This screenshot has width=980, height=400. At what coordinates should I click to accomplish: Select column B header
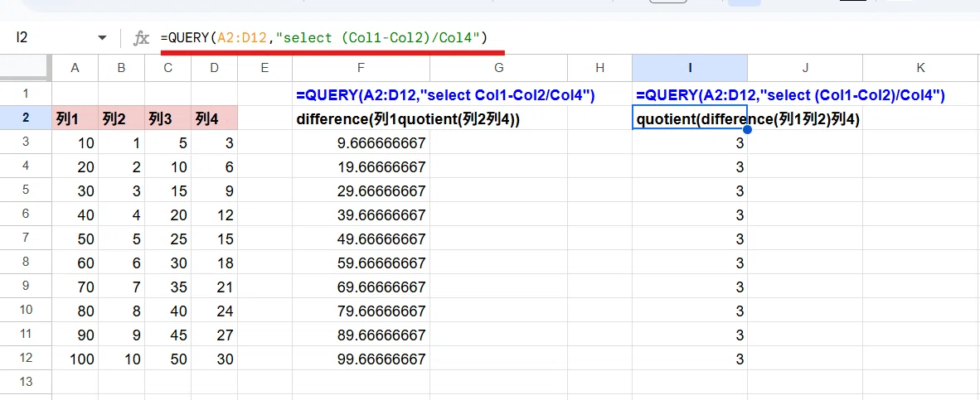(121, 68)
